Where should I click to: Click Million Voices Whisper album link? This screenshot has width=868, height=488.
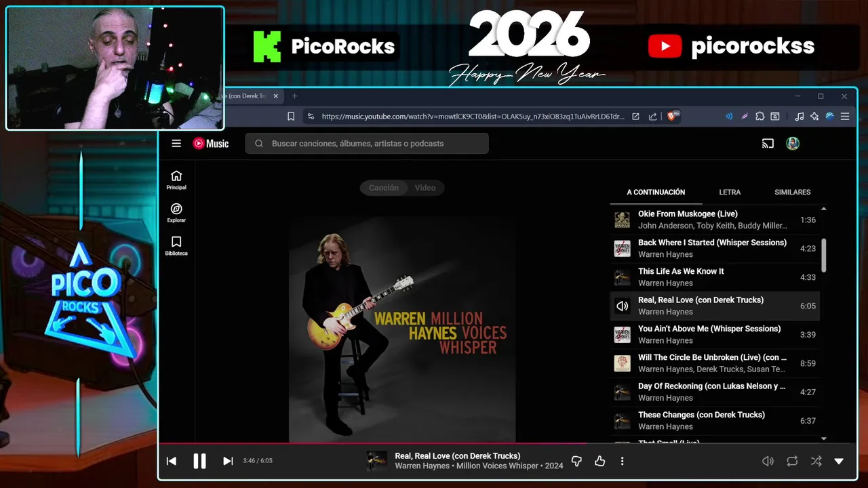point(497,466)
